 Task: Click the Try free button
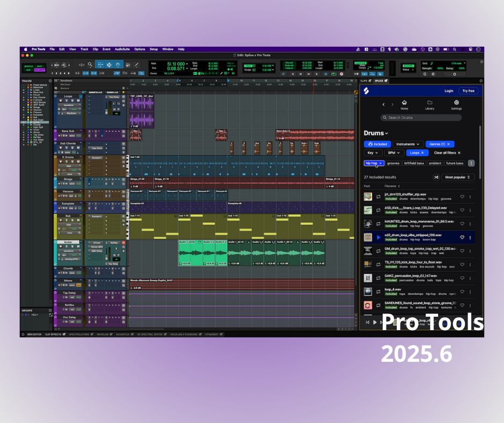coord(469,91)
